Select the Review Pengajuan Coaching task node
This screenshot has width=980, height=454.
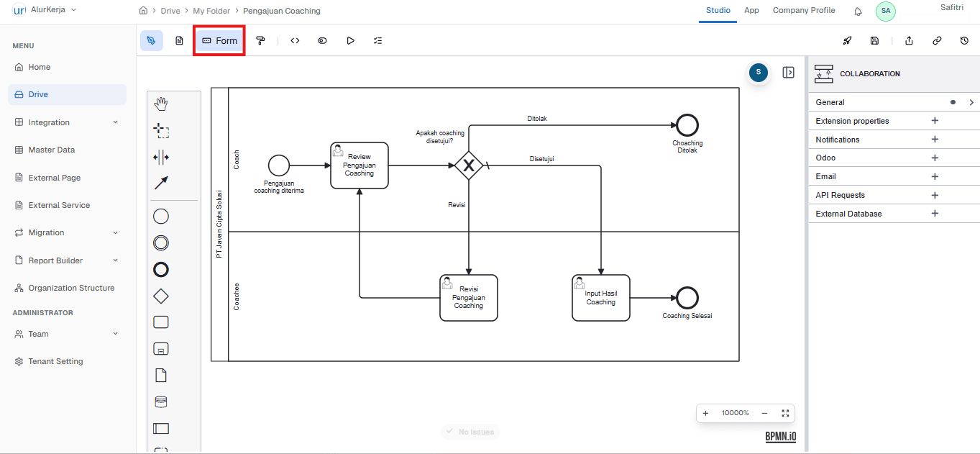(x=359, y=165)
